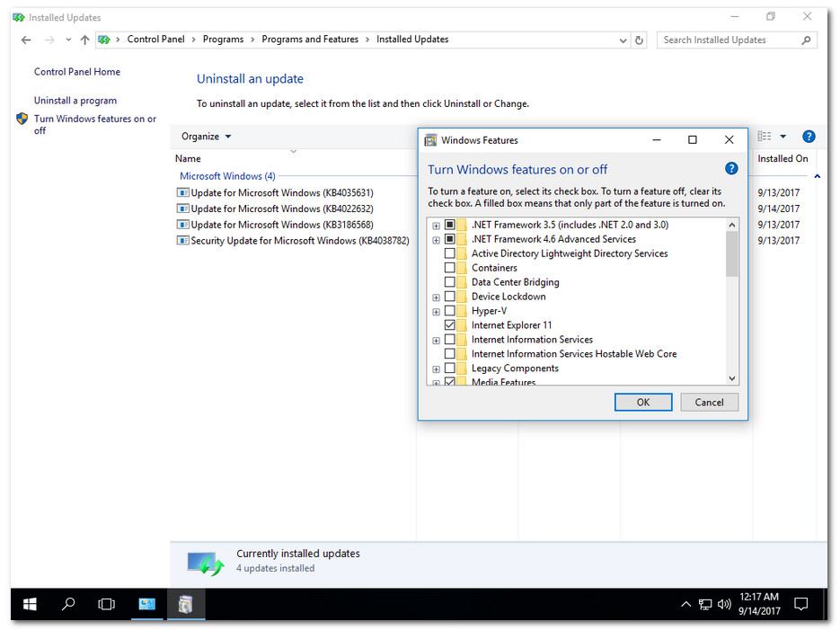The width and height of the screenshot is (840, 630).
Task: Open Uninstall a program link
Action: click(75, 100)
